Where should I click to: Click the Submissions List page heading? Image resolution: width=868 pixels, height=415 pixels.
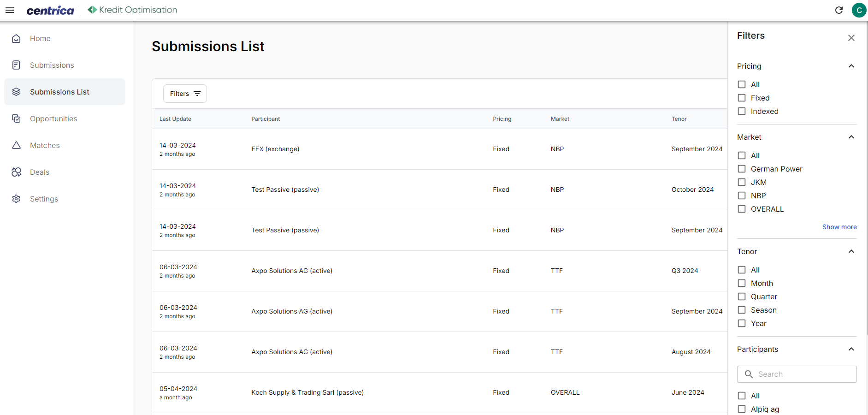208,47
